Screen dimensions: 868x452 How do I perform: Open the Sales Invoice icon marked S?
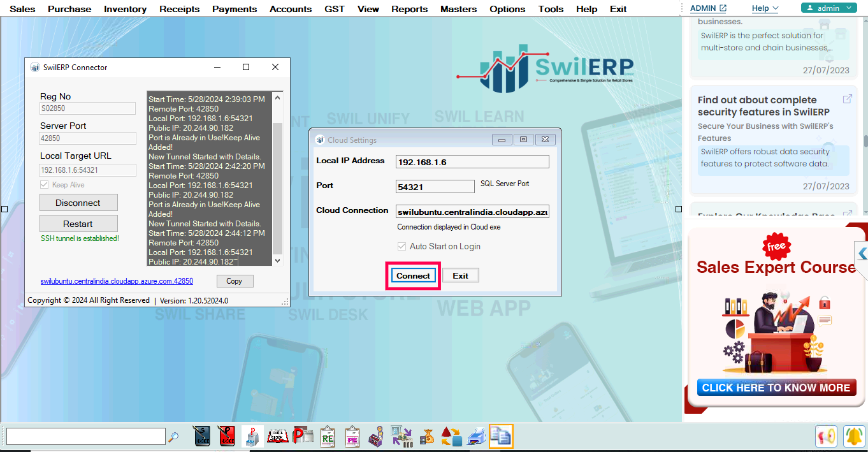(x=202, y=436)
